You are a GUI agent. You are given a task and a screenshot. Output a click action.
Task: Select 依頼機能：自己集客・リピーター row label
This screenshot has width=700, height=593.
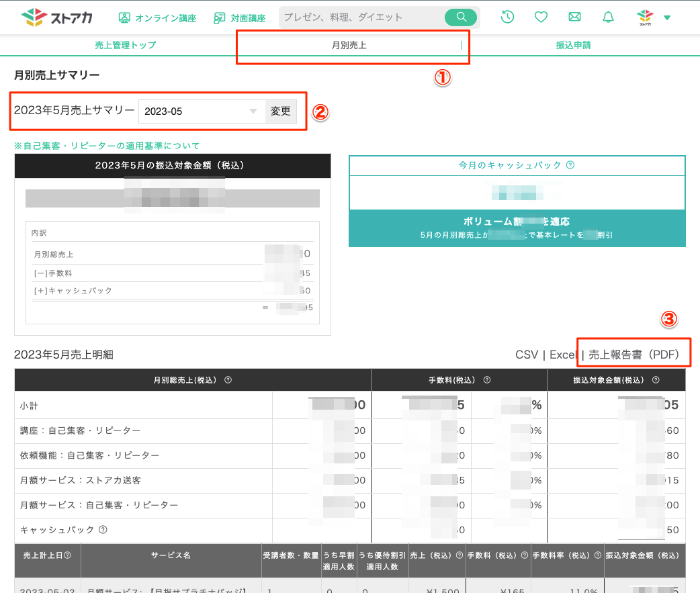pos(90,455)
